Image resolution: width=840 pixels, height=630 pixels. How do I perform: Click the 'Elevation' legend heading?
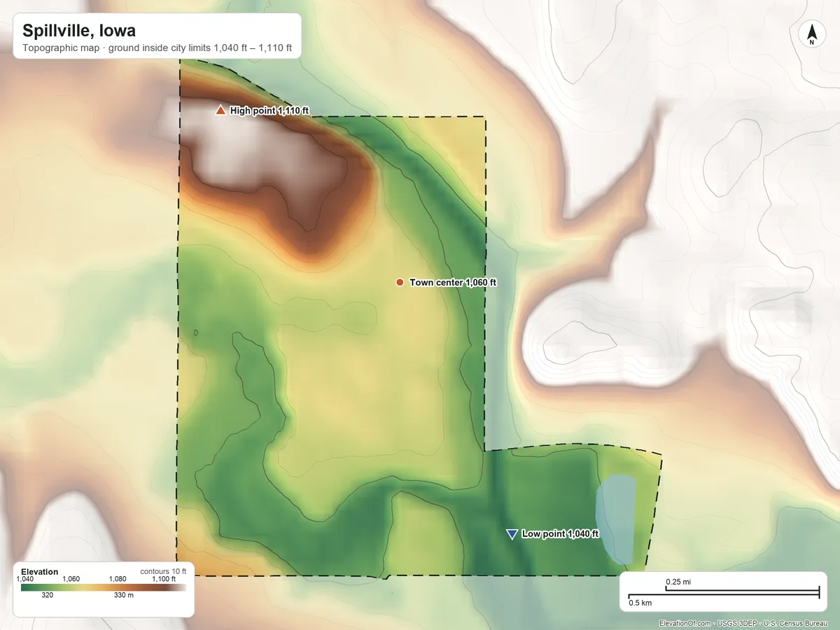[40, 572]
